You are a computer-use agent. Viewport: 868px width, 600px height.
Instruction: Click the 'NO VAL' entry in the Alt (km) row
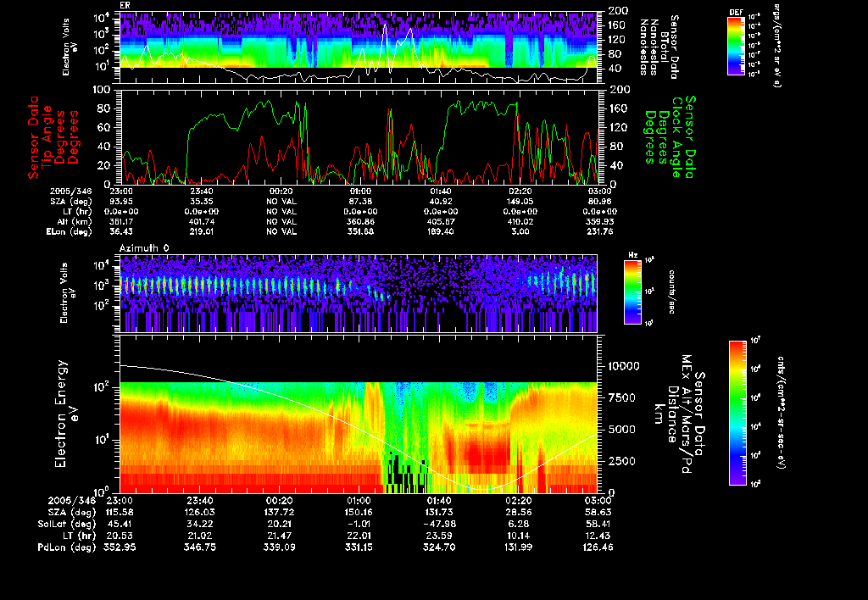pyautogui.click(x=281, y=221)
